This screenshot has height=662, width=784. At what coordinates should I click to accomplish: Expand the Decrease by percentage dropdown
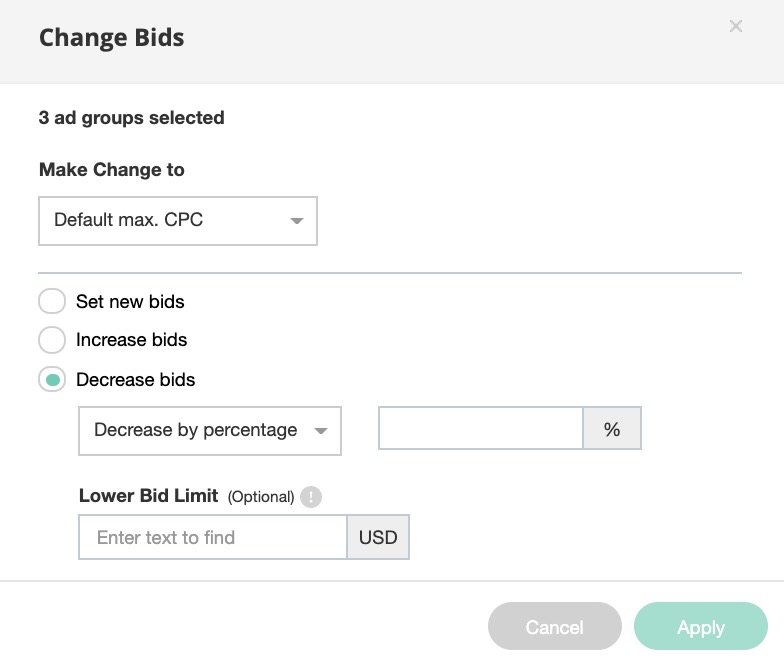(x=209, y=431)
